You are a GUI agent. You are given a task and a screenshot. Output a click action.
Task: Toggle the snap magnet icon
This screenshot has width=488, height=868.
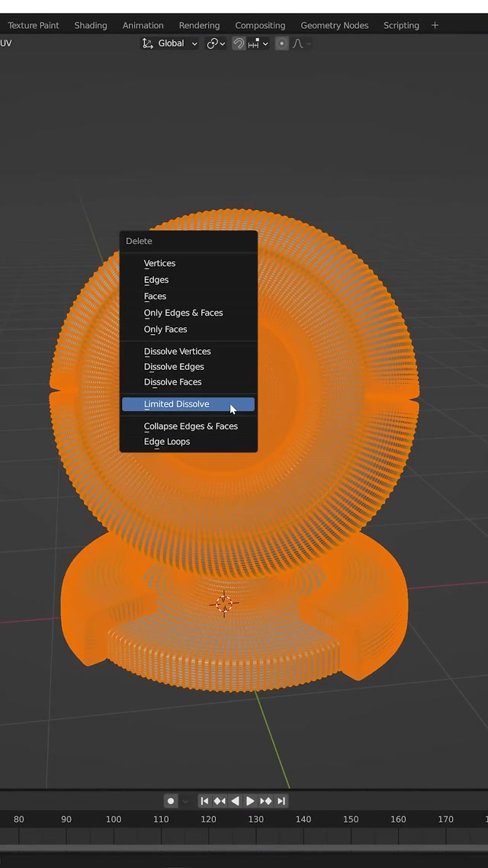(x=239, y=43)
